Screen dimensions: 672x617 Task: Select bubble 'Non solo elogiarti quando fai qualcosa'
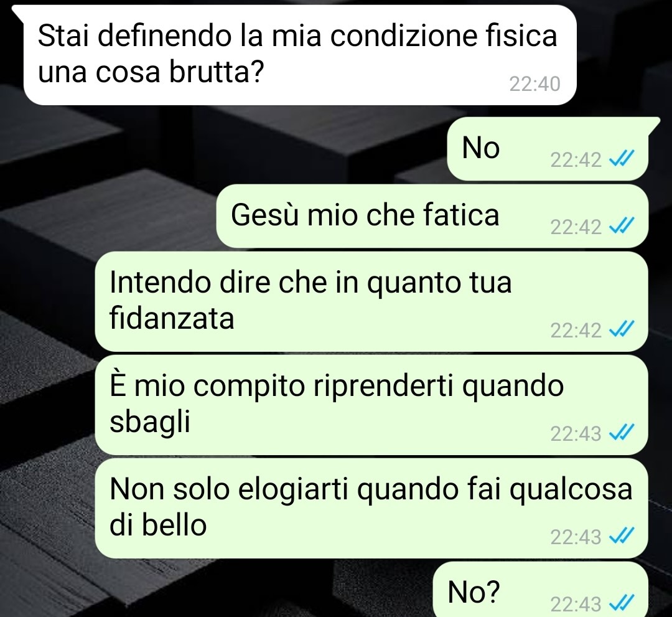tap(371, 509)
